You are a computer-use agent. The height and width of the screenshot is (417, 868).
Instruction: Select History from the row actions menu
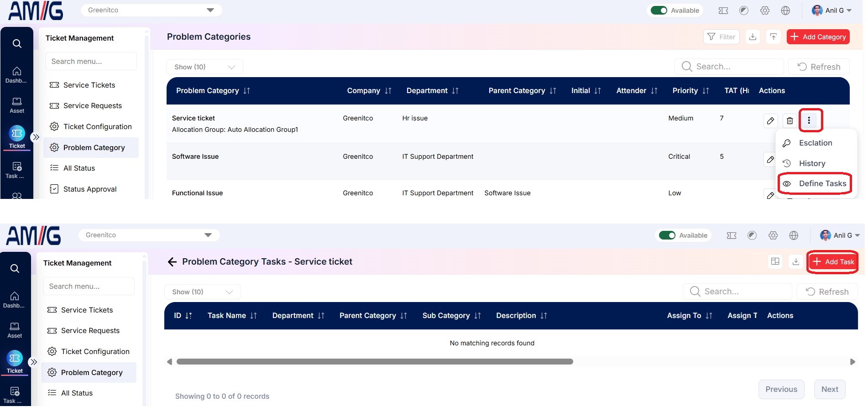811,163
